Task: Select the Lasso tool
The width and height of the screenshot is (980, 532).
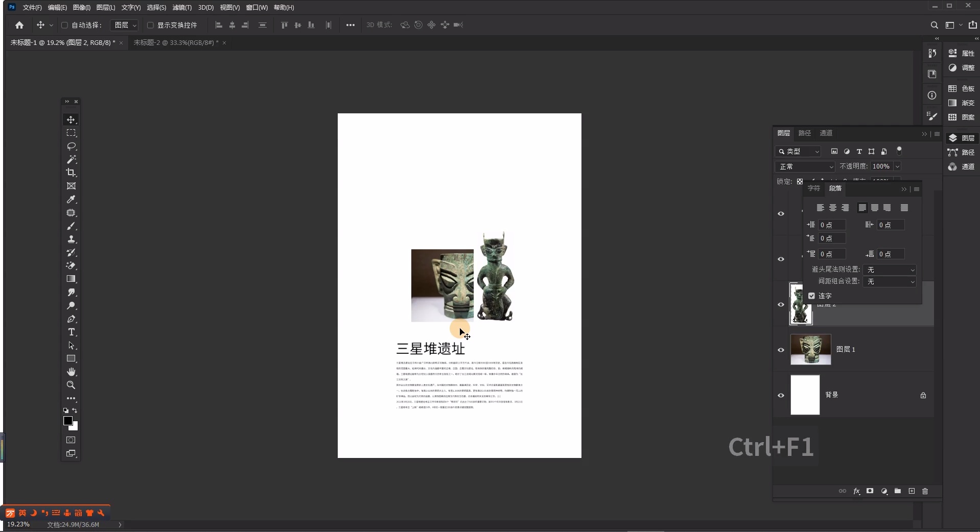Action: pos(71,147)
